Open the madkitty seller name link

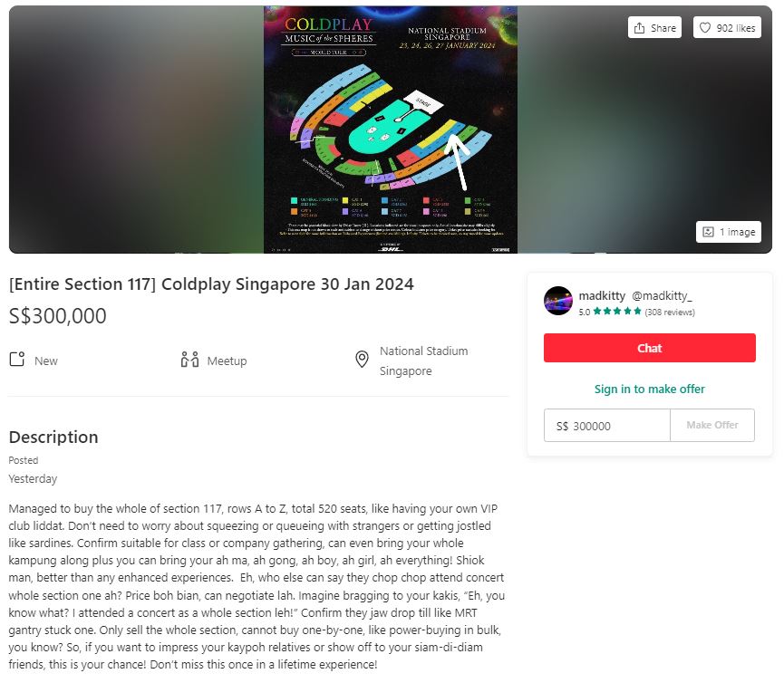(602, 296)
